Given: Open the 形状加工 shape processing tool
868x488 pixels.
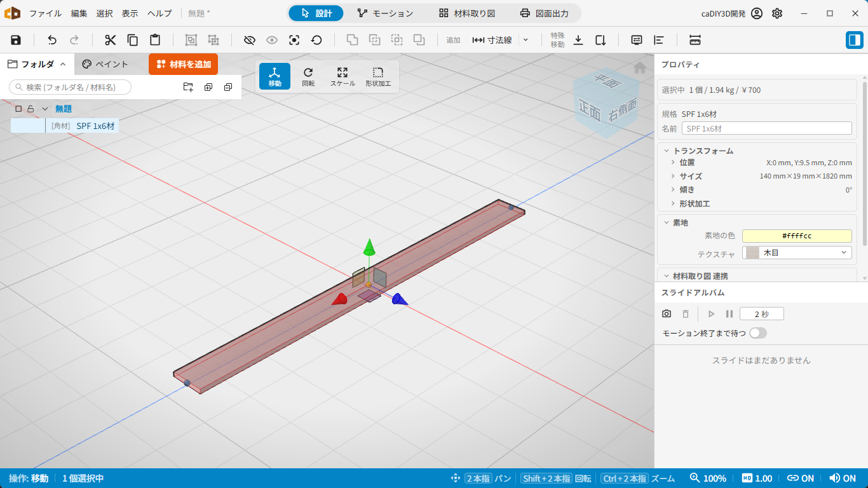Looking at the screenshot, I should coord(378,76).
